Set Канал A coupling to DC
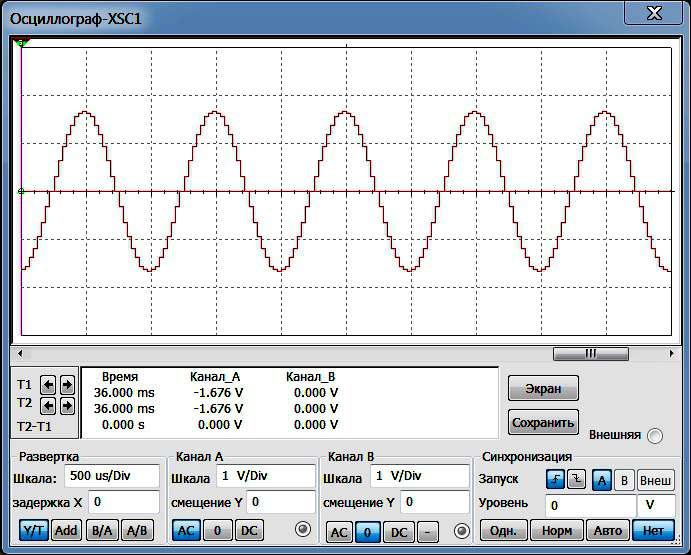The height and width of the screenshot is (555, 691). pos(249,531)
